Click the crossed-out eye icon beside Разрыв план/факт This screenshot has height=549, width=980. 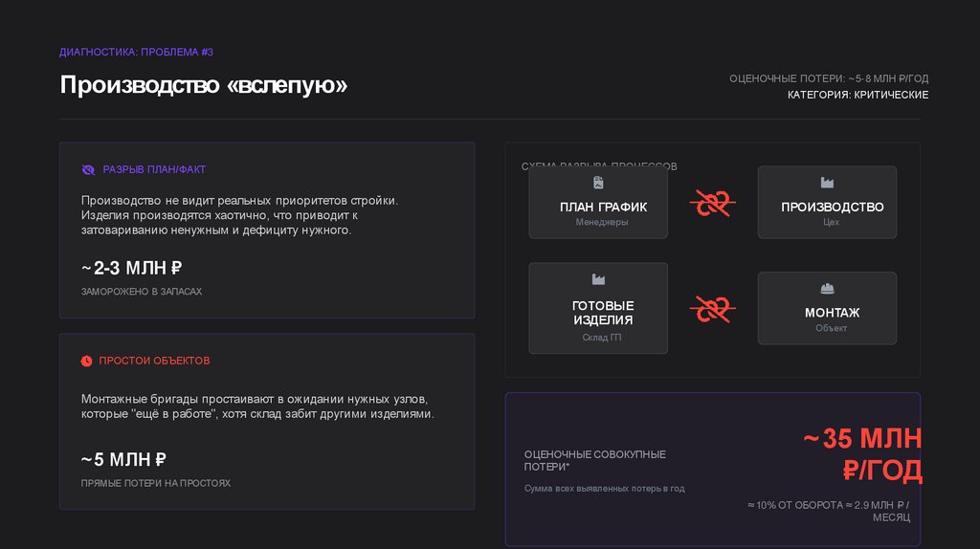tap(88, 169)
